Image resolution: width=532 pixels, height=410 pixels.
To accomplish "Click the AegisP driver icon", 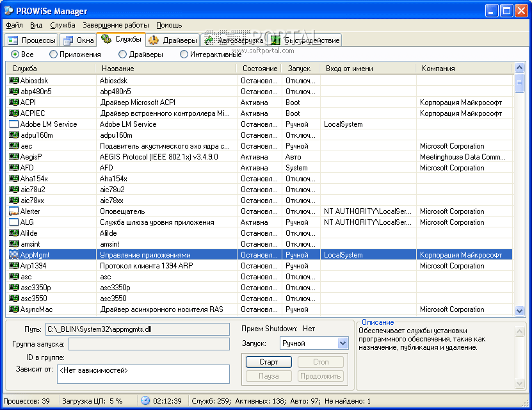I will coord(13,157).
